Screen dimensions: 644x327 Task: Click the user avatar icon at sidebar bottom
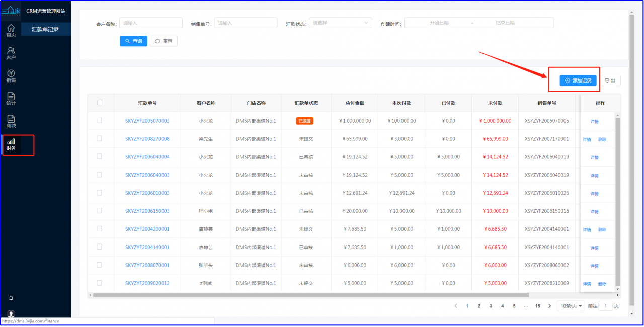point(11,313)
